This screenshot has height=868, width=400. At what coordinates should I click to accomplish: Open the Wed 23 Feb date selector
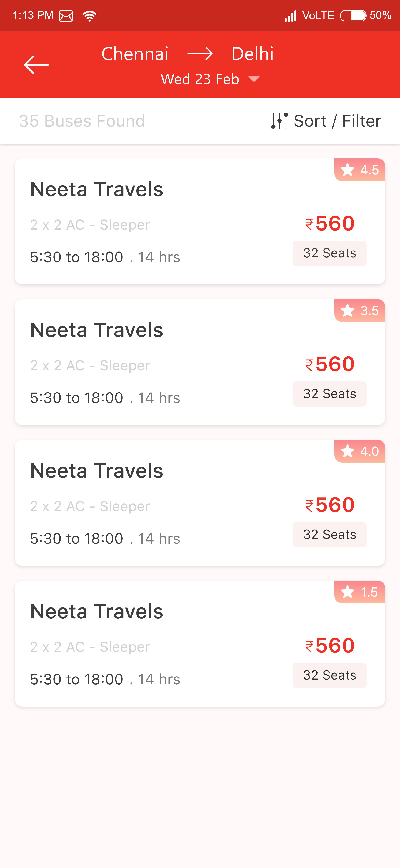(x=200, y=79)
